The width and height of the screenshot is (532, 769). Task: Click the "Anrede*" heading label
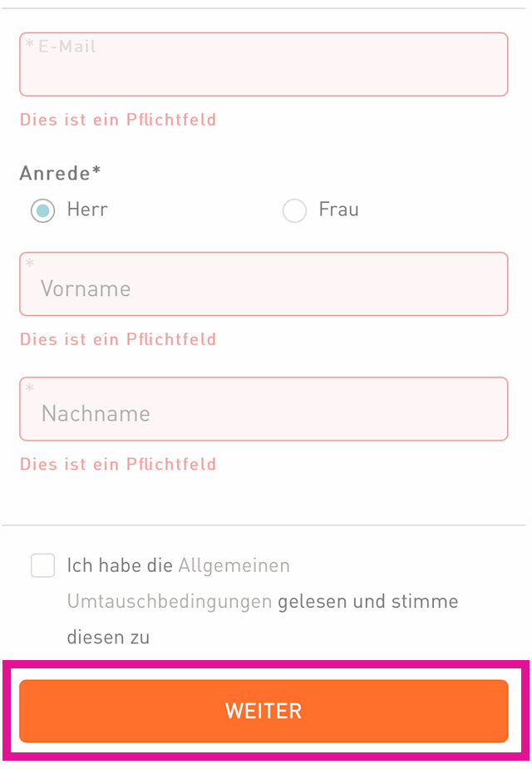pyautogui.click(x=60, y=173)
